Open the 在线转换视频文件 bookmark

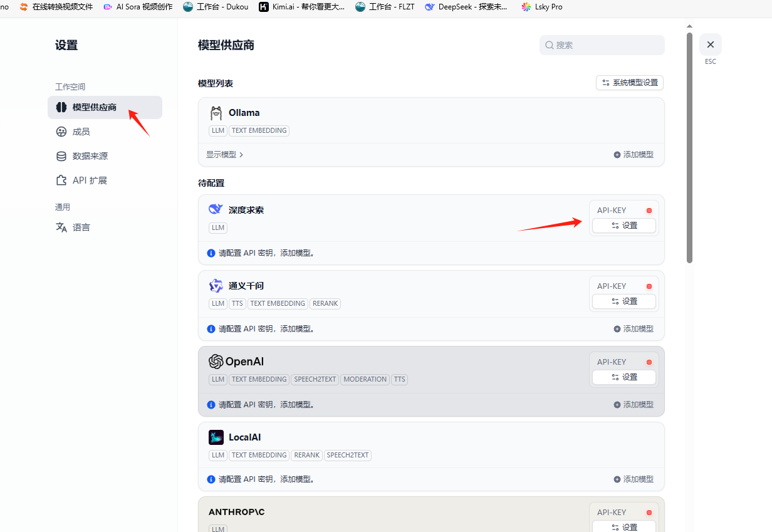[x=56, y=7]
